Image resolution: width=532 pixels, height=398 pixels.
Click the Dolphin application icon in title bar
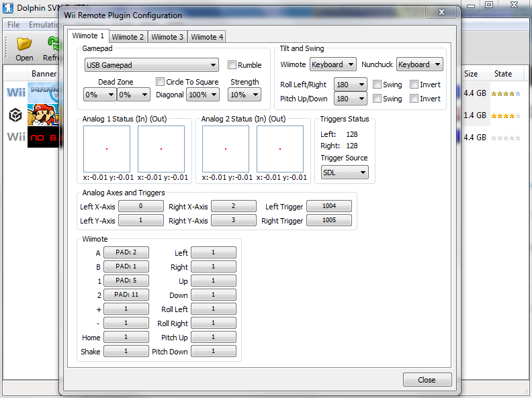pos(8,7)
